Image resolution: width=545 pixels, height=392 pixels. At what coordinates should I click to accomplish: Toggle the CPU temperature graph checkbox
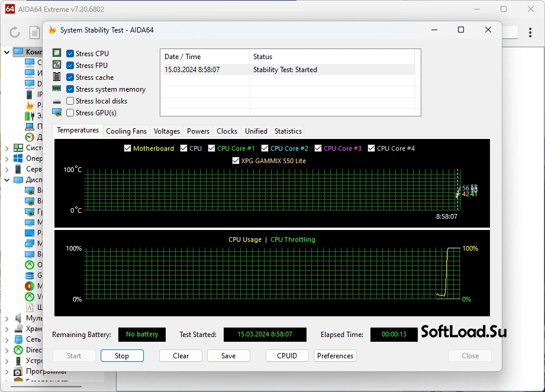183,148
